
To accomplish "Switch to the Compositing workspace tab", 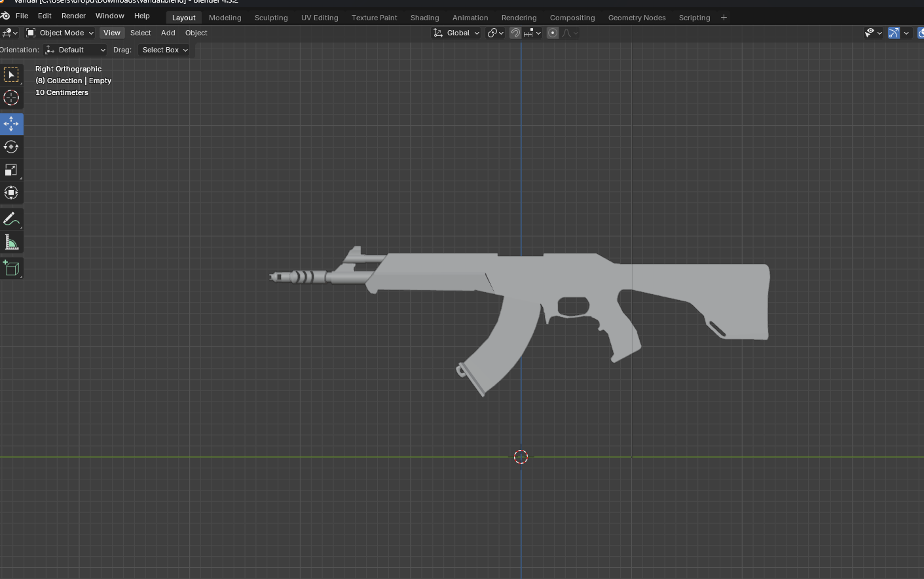I will 572,18.
